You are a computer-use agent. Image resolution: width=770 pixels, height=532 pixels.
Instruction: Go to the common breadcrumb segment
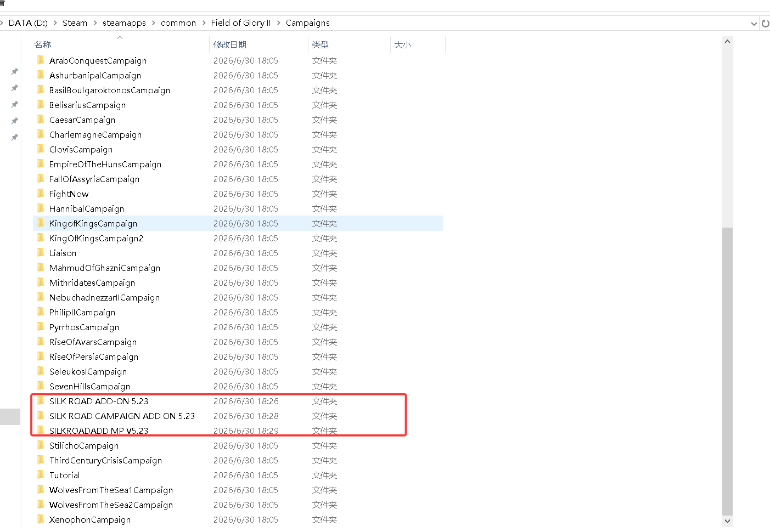[x=178, y=23]
